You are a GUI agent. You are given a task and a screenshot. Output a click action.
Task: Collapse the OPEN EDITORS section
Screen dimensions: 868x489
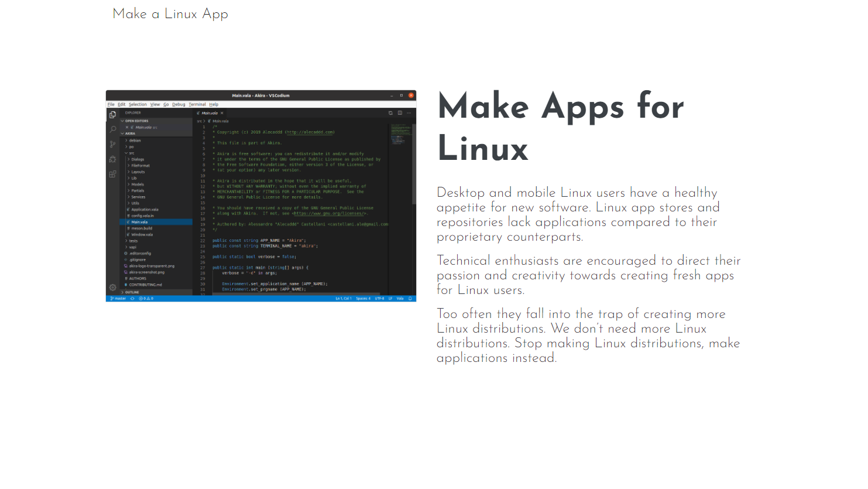(x=156, y=121)
